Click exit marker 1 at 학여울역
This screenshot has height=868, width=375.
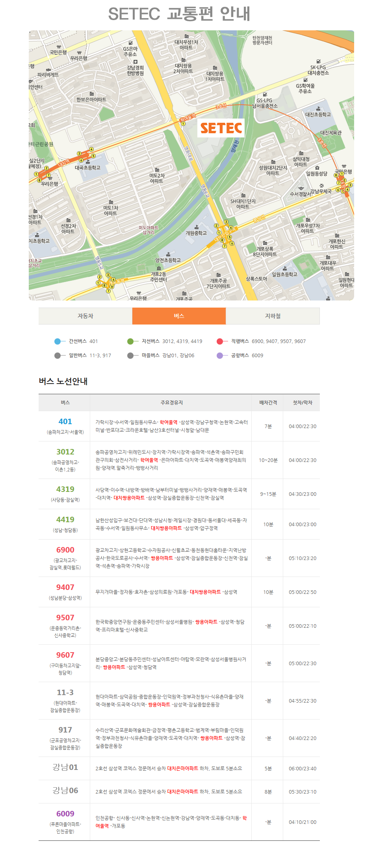pyautogui.click(x=183, y=124)
